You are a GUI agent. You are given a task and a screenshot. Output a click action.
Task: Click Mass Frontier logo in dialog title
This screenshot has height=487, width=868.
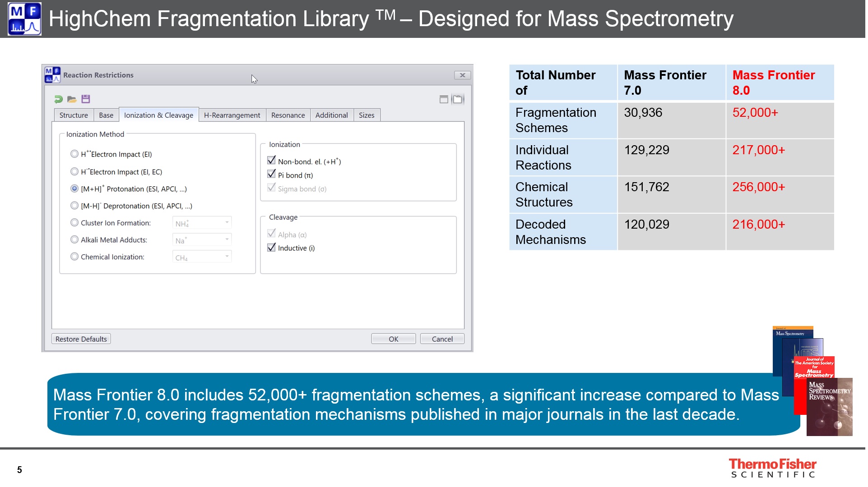click(x=52, y=75)
